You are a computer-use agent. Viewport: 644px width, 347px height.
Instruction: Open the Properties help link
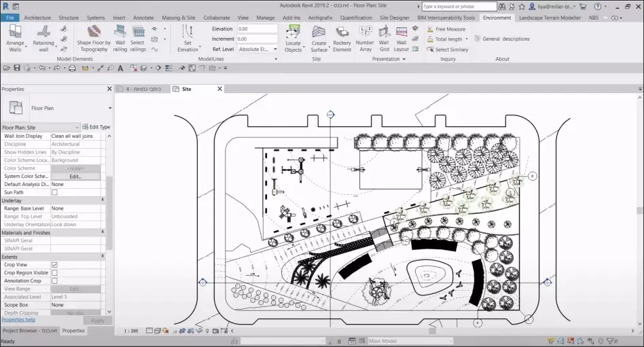click(x=18, y=319)
